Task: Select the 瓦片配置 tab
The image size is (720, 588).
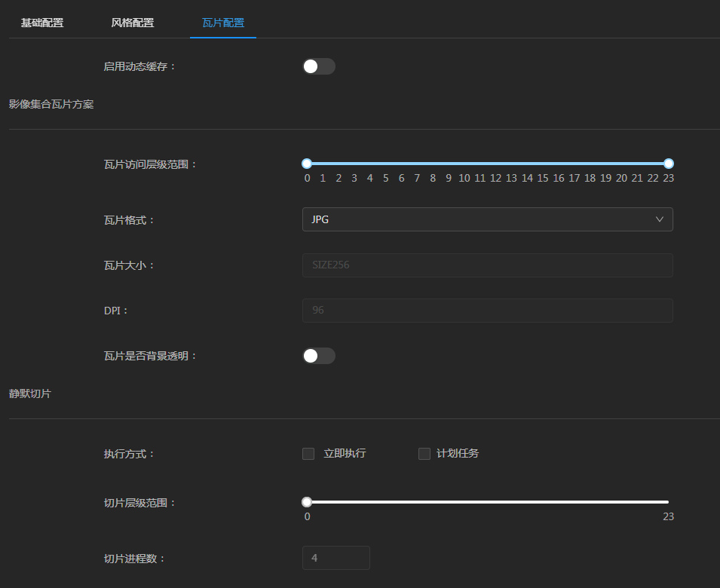Action: pos(223,23)
